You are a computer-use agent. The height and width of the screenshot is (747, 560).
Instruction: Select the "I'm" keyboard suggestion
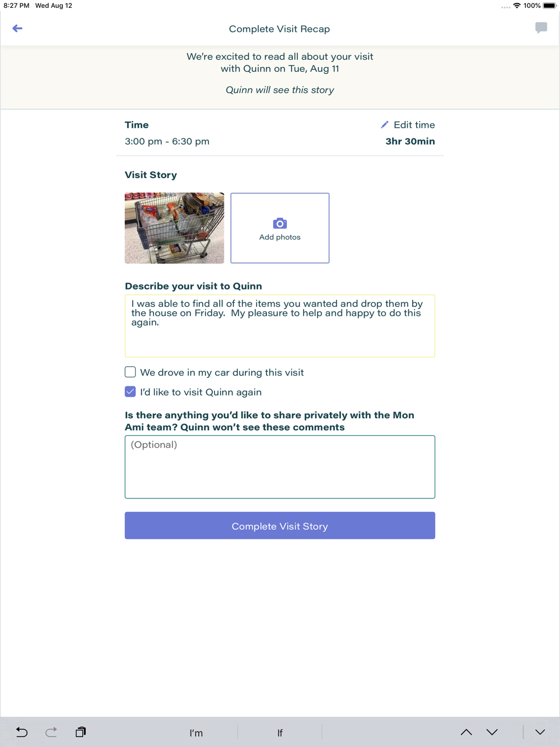[x=196, y=732]
